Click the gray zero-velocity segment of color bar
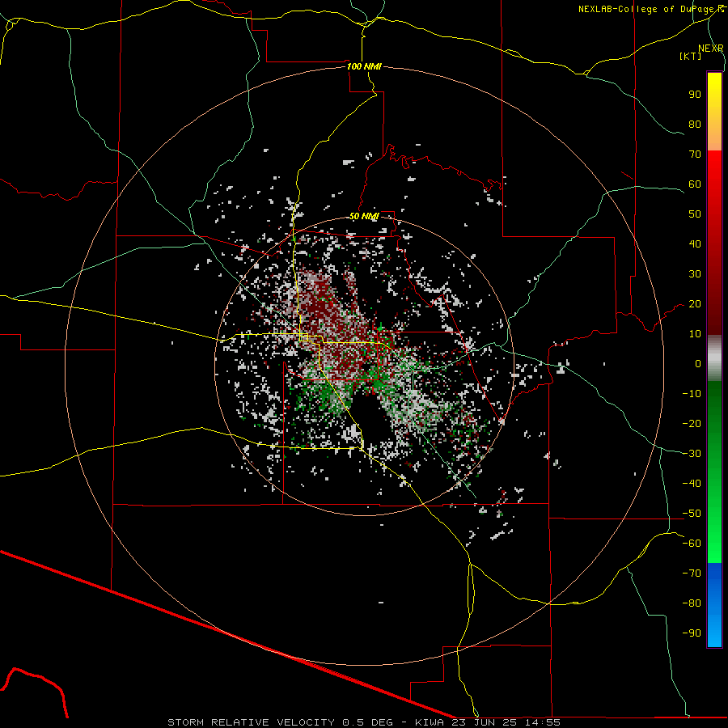The image size is (728, 728). (714, 358)
